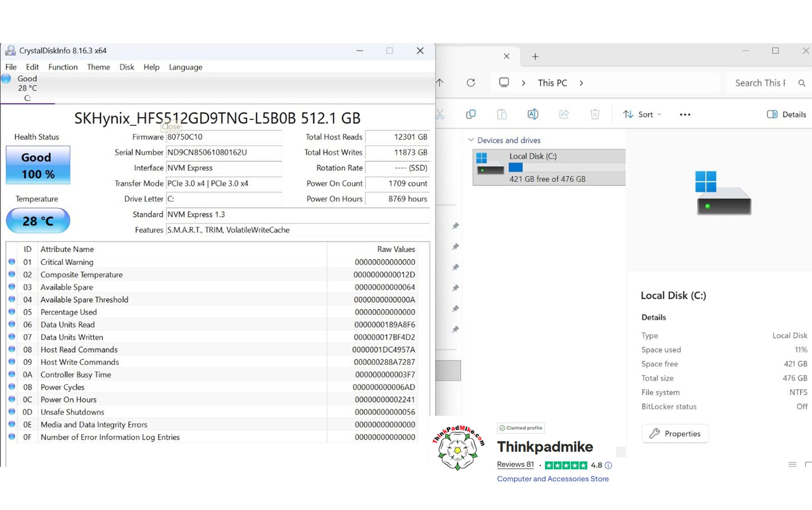
Task: Click the Refresh icon in Explorer
Action: coord(471,83)
